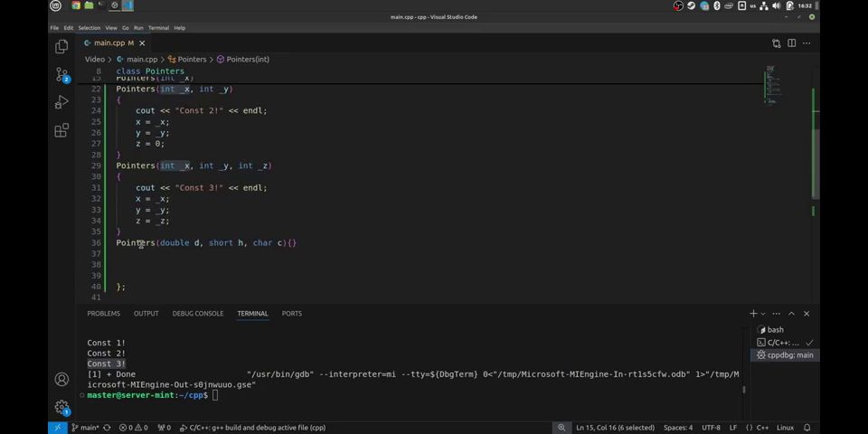Open the Linux Mint start menu
Image resolution: width=868 pixels, height=434 pixels.
coord(55,5)
